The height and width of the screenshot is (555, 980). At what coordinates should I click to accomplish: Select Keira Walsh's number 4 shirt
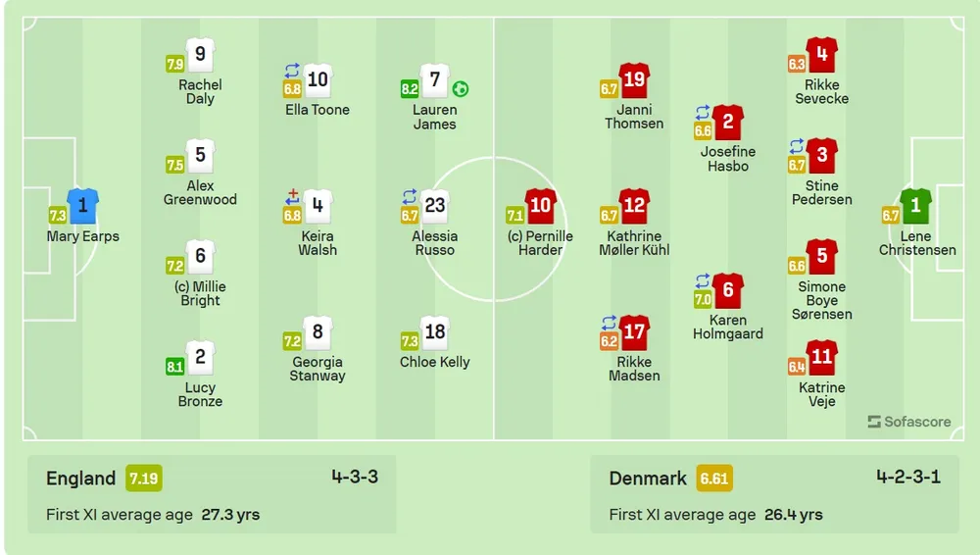(x=318, y=207)
